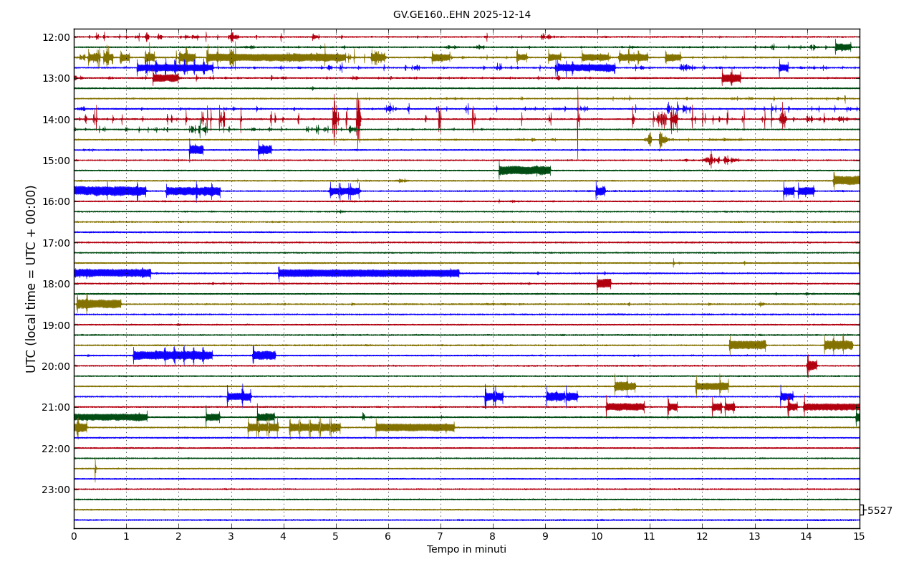The width and height of the screenshot is (924, 587).
Task: Select the 12:00 tick label on the time axis
Action: click(56, 37)
